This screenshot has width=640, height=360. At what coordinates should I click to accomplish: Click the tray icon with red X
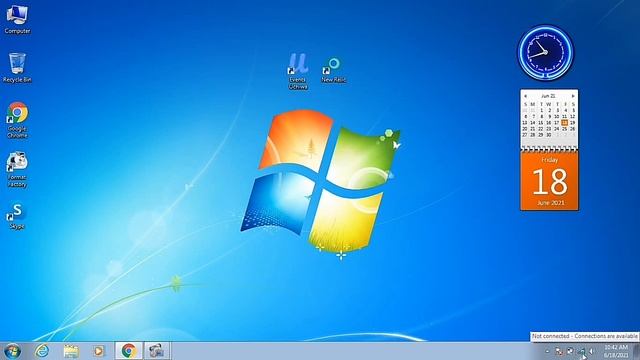pos(559,351)
